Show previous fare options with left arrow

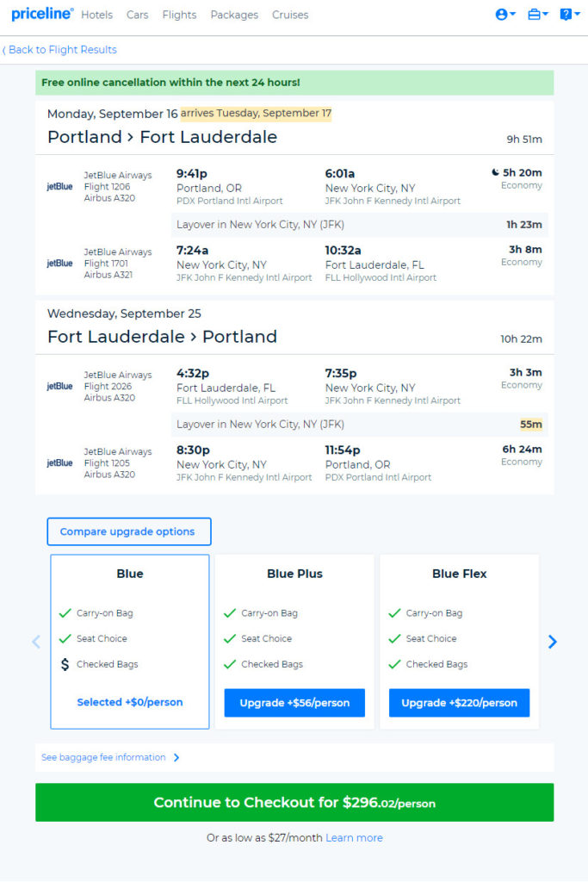coord(36,642)
